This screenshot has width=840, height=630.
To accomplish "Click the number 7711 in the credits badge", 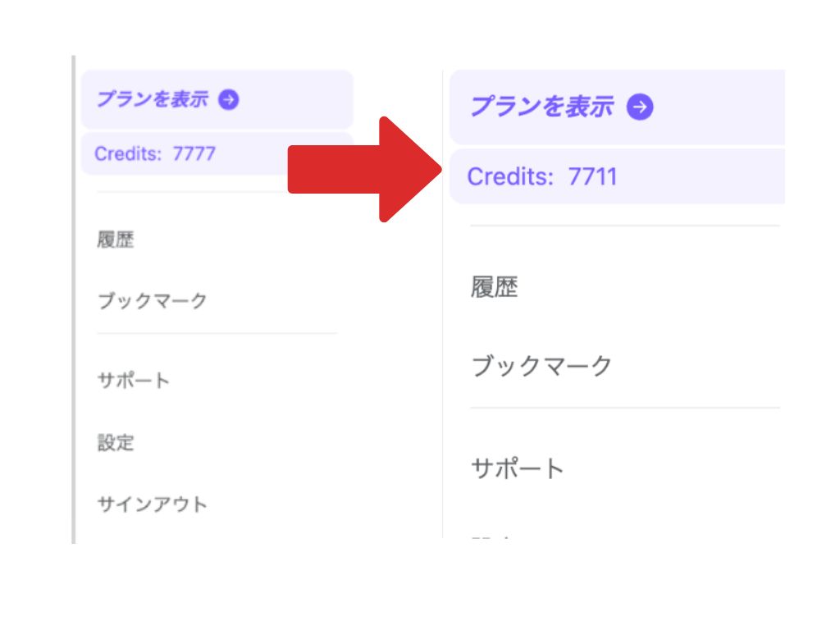I will (x=592, y=176).
